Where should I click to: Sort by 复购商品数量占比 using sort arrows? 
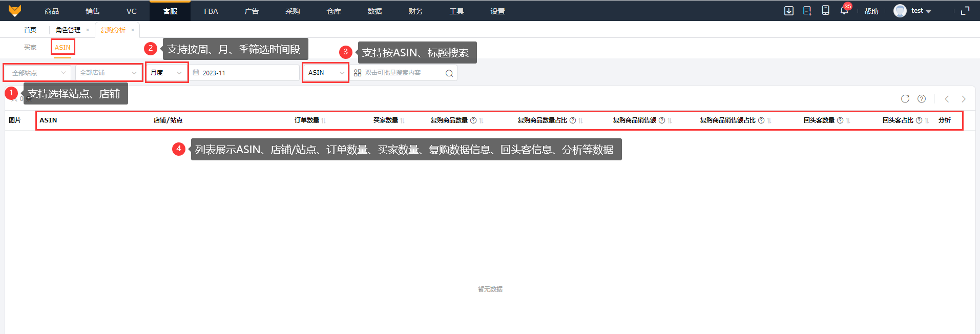pyautogui.click(x=581, y=120)
